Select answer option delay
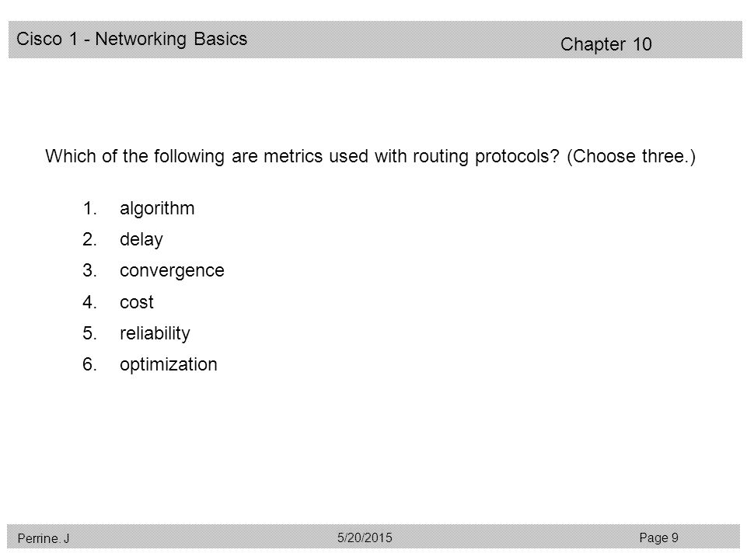Screen dimensions: 747x560 [x=141, y=239]
